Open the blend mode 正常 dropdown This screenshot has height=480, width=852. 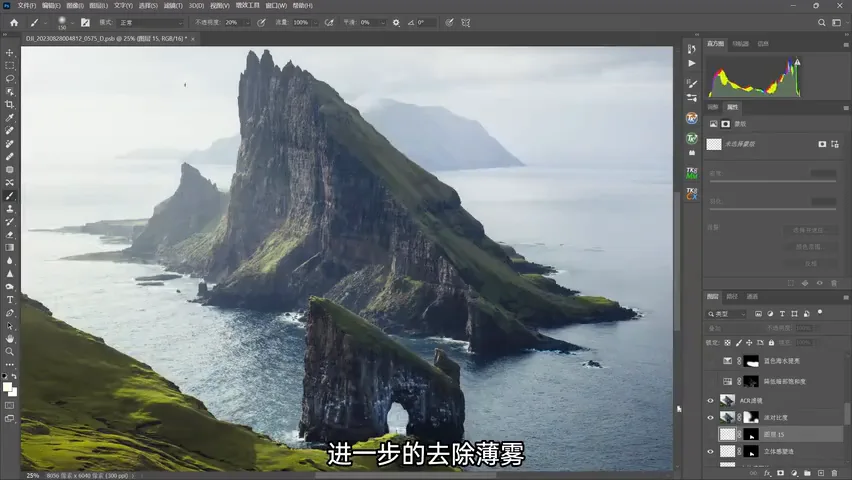click(x=151, y=23)
